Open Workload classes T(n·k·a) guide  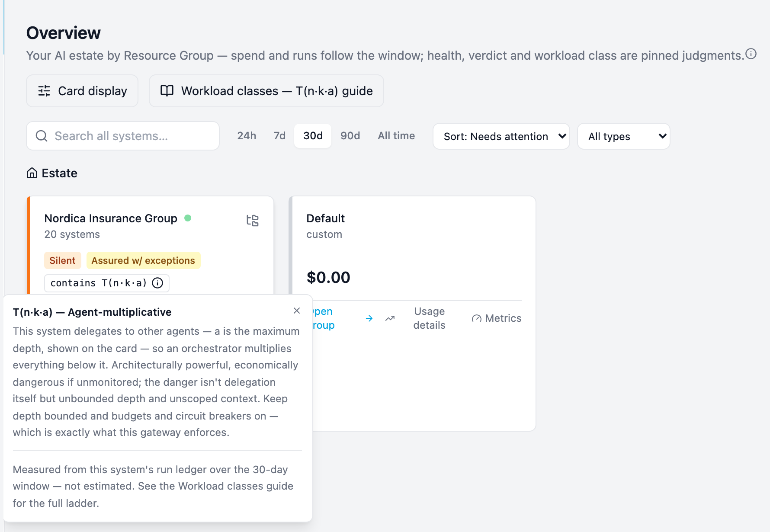266,91
